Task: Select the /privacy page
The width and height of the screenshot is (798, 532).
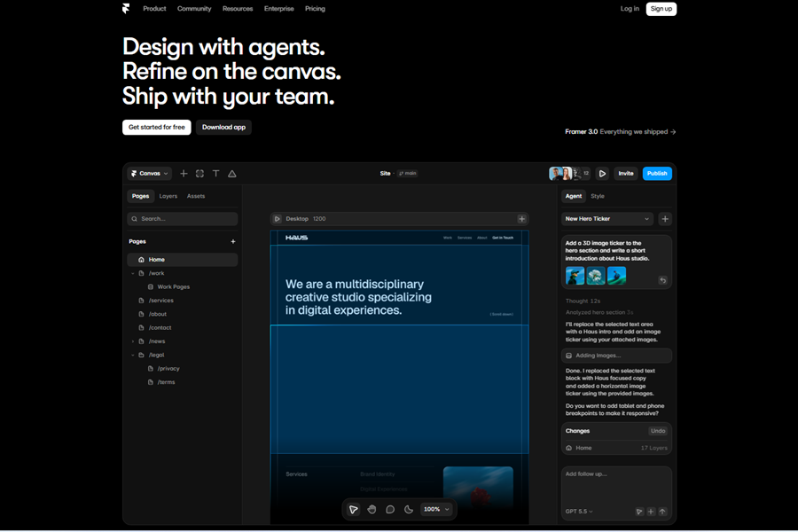Action: [168, 369]
